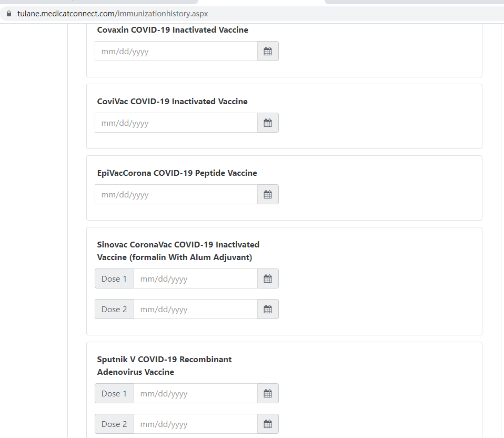Click the browser address bar URL
The image size is (504, 438).
click(113, 14)
